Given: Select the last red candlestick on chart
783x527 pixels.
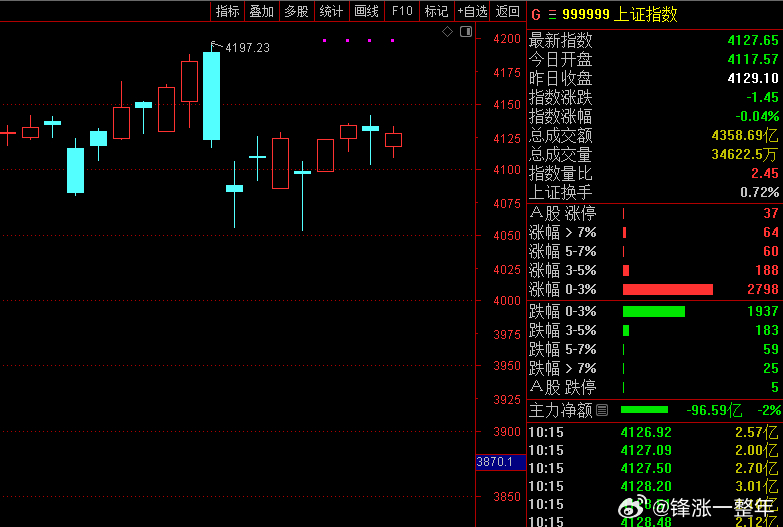Looking at the screenshot, I should point(393,140).
